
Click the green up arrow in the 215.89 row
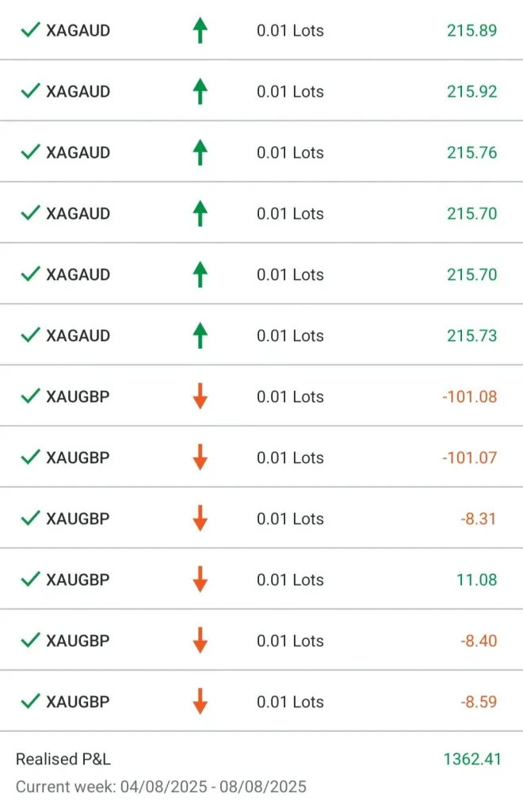pyautogui.click(x=200, y=31)
